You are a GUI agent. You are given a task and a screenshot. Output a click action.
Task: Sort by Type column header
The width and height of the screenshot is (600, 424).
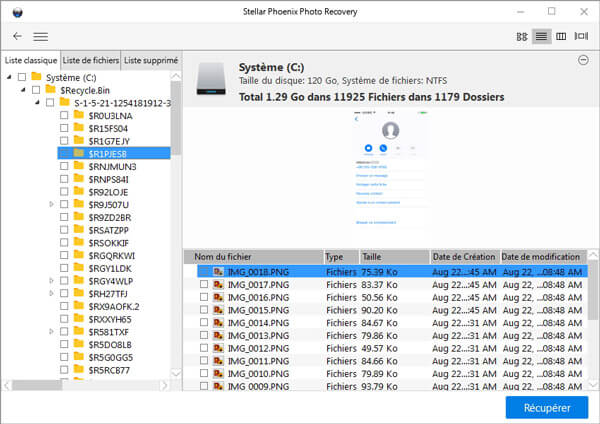click(x=341, y=257)
